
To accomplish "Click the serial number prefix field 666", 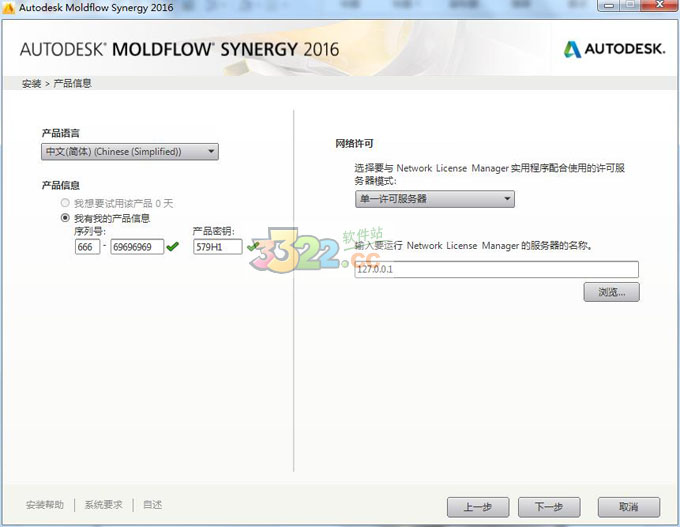I will point(87,247).
